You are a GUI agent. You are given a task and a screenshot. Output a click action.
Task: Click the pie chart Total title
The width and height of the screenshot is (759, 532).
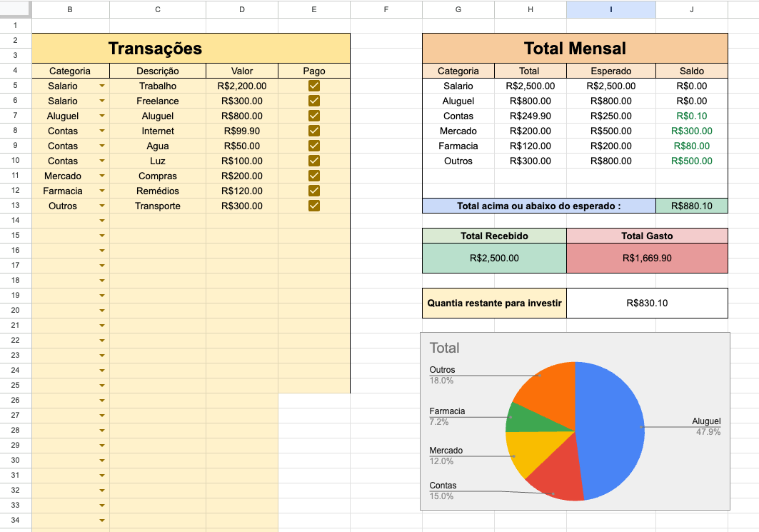coord(444,348)
